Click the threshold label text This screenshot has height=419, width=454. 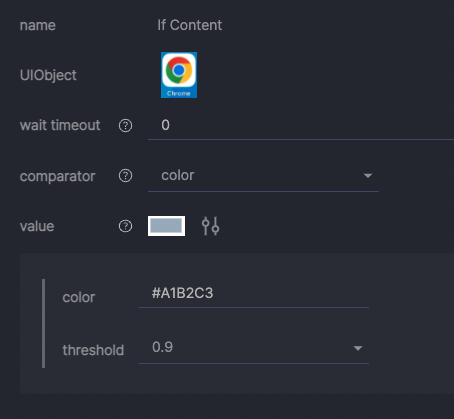[93, 350]
